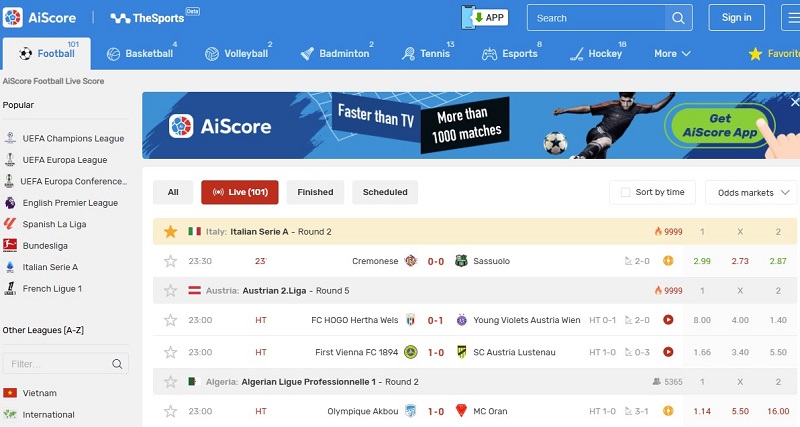Click the AiScore logo in header
The image size is (800, 427).
pos(39,17)
